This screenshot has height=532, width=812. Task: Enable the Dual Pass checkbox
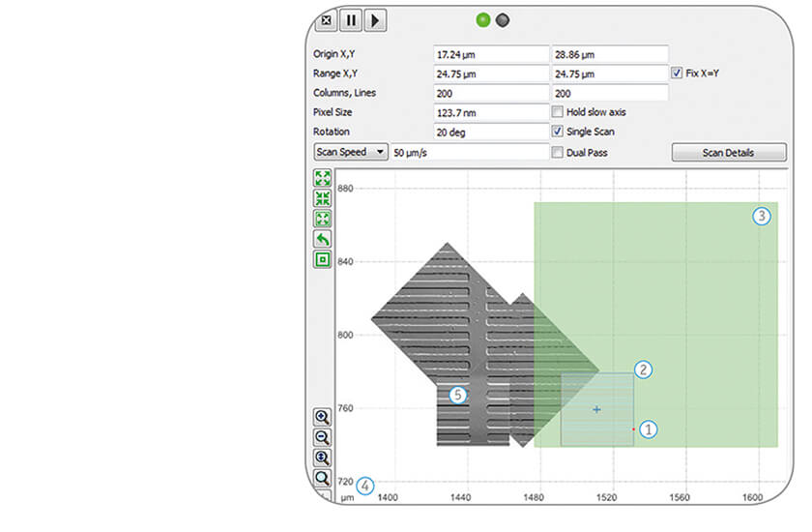[557, 152]
